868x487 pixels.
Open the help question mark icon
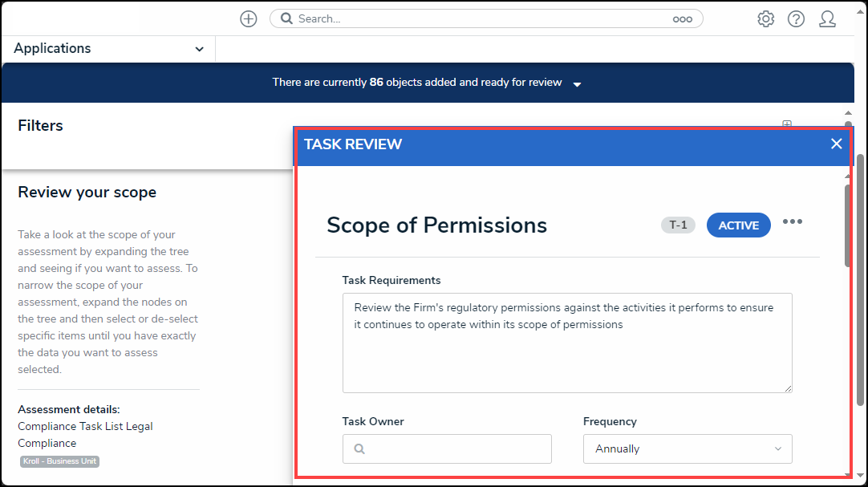(796, 19)
